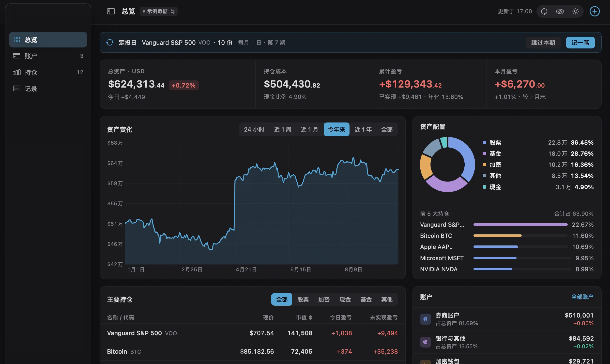The height and width of the screenshot is (364, 610).
Task: Click the +0.72% change badge
Action: tap(184, 85)
